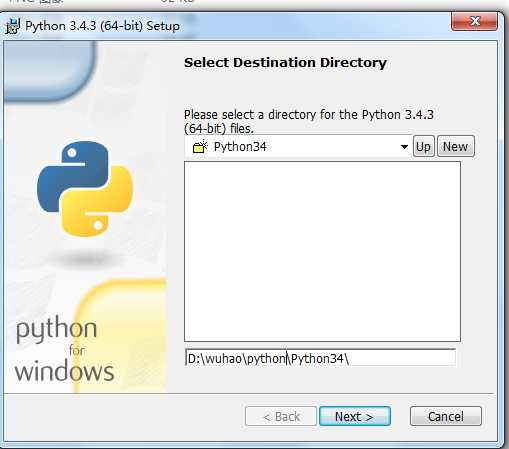
Task: Click the Cancel button
Action: [x=446, y=416]
